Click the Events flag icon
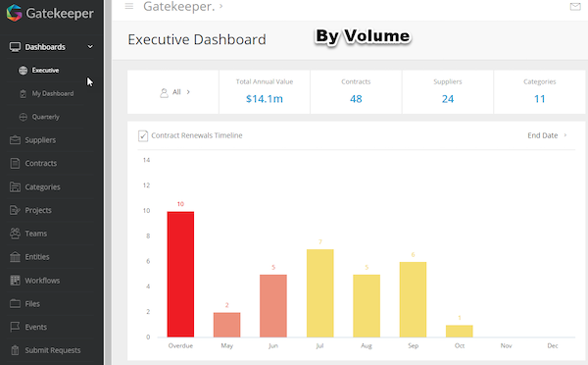 point(15,327)
